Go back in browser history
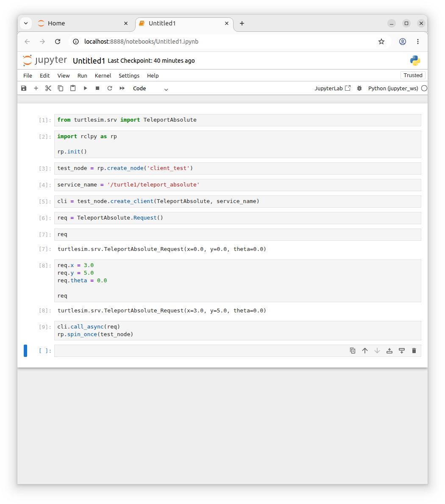 coord(27,42)
